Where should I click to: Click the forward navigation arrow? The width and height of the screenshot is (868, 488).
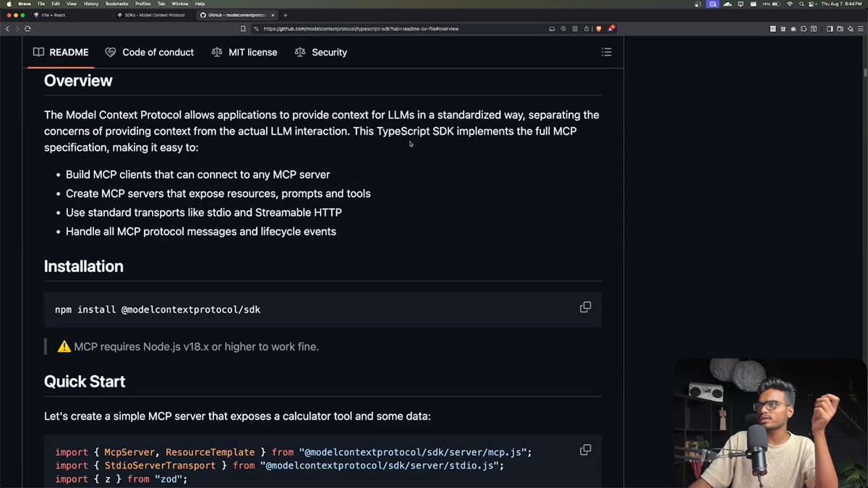17,29
